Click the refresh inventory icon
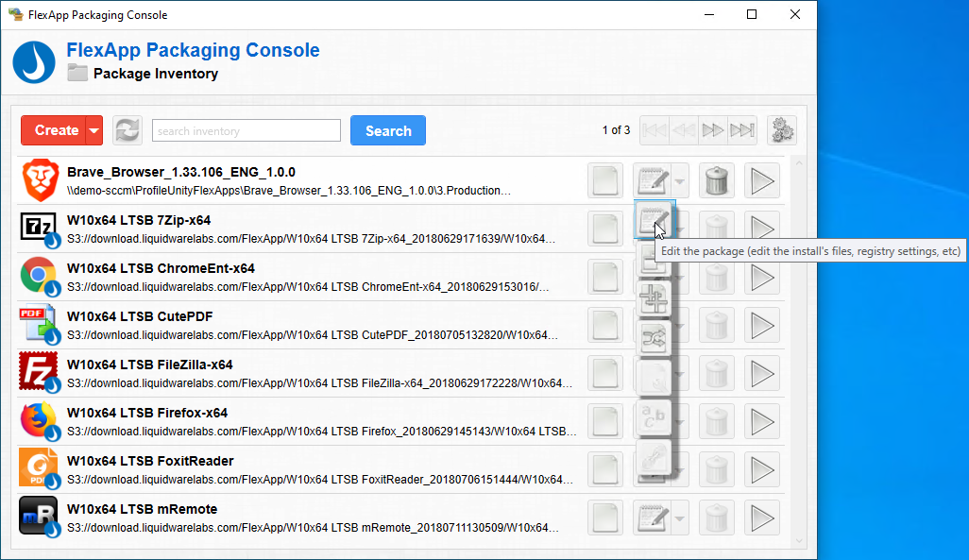Image resolution: width=969 pixels, height=560 pixels. tap(127, 130)
